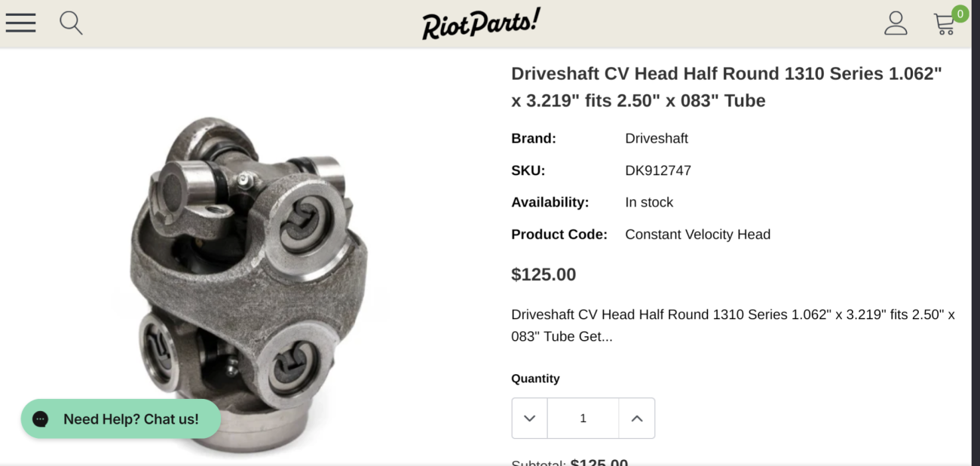Click the SKU value DK912747
The height and width of the screenshot is (466, 980).
tap(658, 170)
